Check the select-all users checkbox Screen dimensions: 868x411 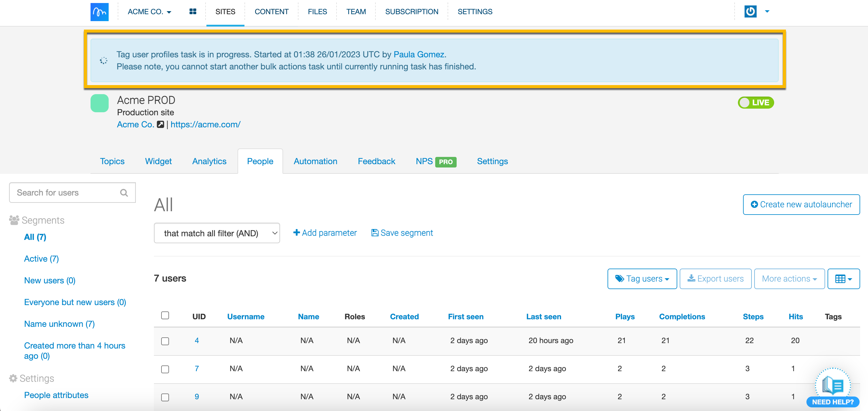(165, 315)
